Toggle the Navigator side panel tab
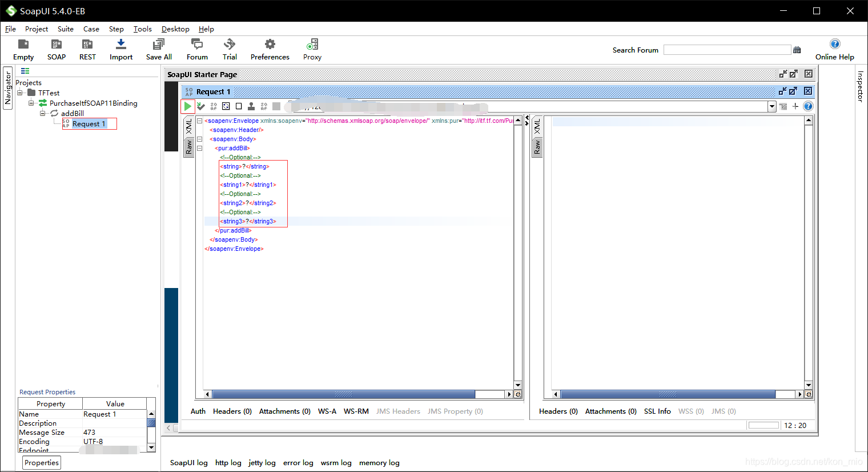The width and height of the screenshot is (868, 472). coord(7,87)
